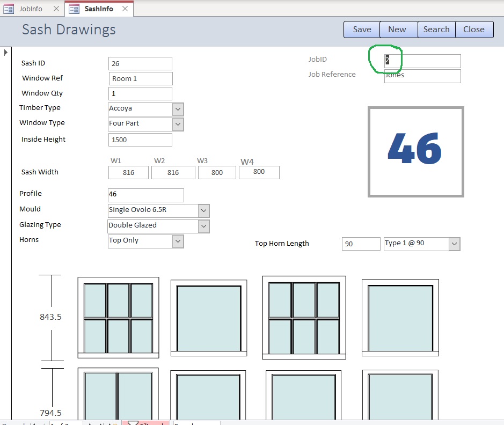The image size is (504, 425).
Task: Edit the W4 sash width field
Action: 259,172
